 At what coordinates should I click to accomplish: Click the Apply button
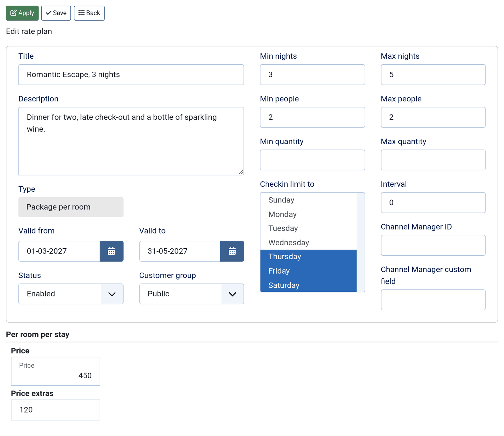click(x=22, y=13)
